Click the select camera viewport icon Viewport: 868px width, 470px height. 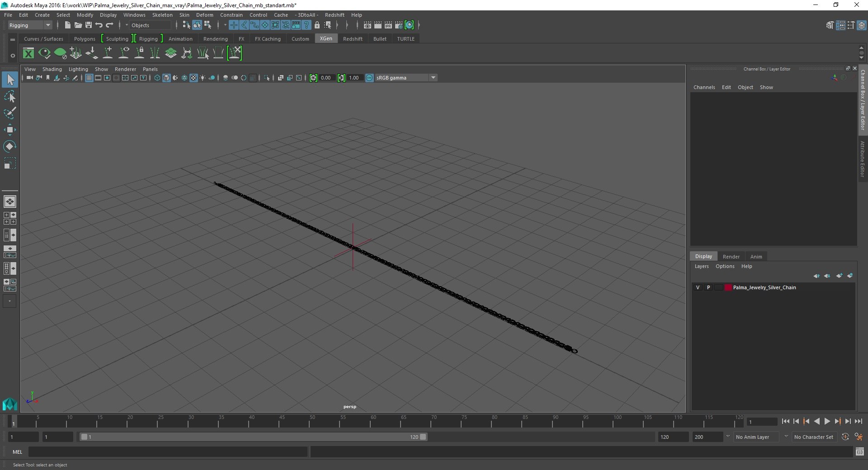click(29, 78)
